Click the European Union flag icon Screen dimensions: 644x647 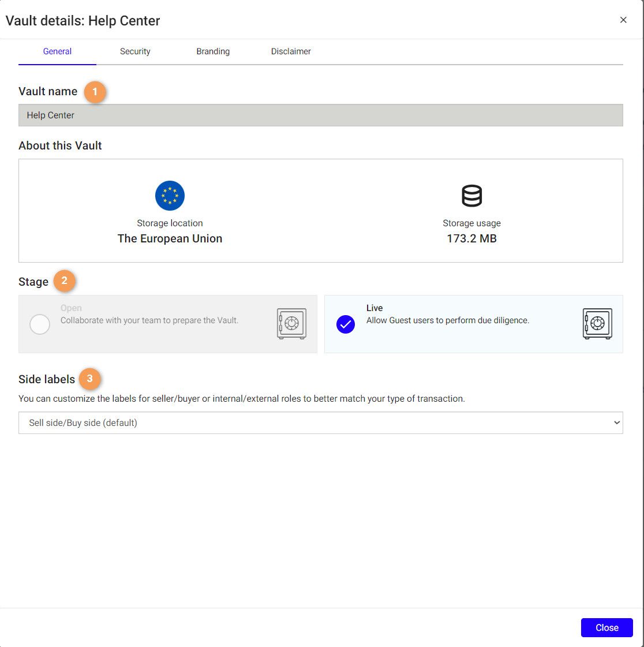pos(170,196)
